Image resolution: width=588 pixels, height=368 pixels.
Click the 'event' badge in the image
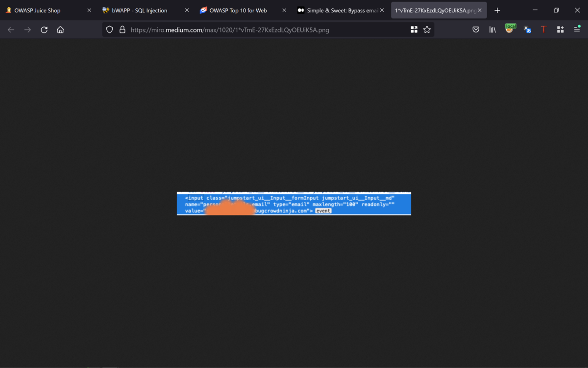pos(323,211)
